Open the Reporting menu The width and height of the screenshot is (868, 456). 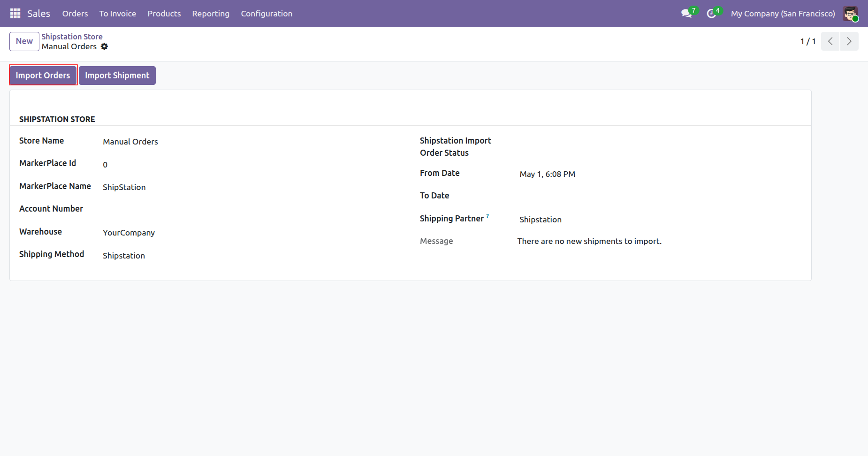211,14
